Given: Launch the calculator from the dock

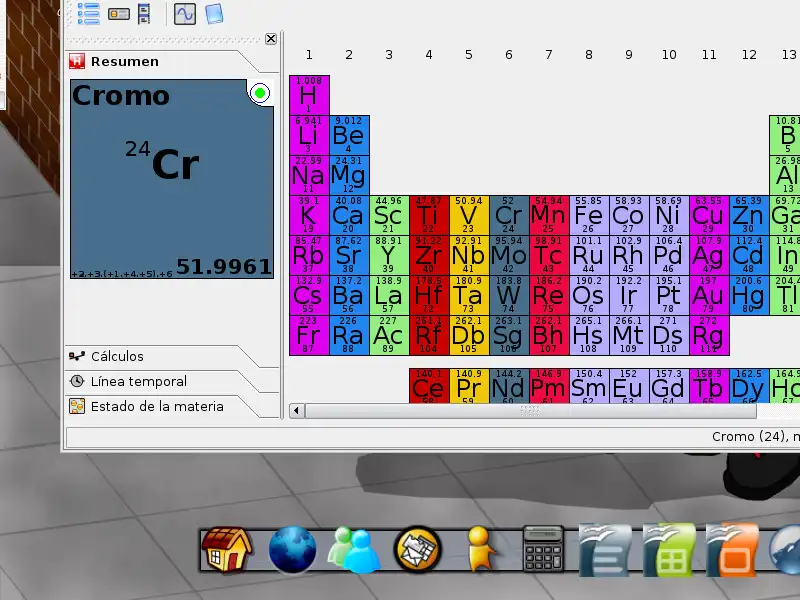Looking at the screenshot, I should point(543,549).
